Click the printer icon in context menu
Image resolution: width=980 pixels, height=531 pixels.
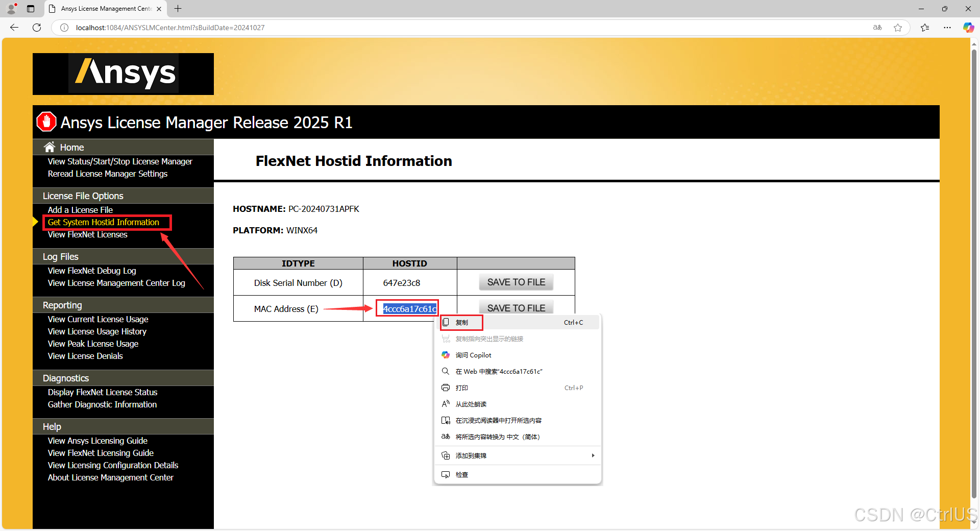[446, 388]
